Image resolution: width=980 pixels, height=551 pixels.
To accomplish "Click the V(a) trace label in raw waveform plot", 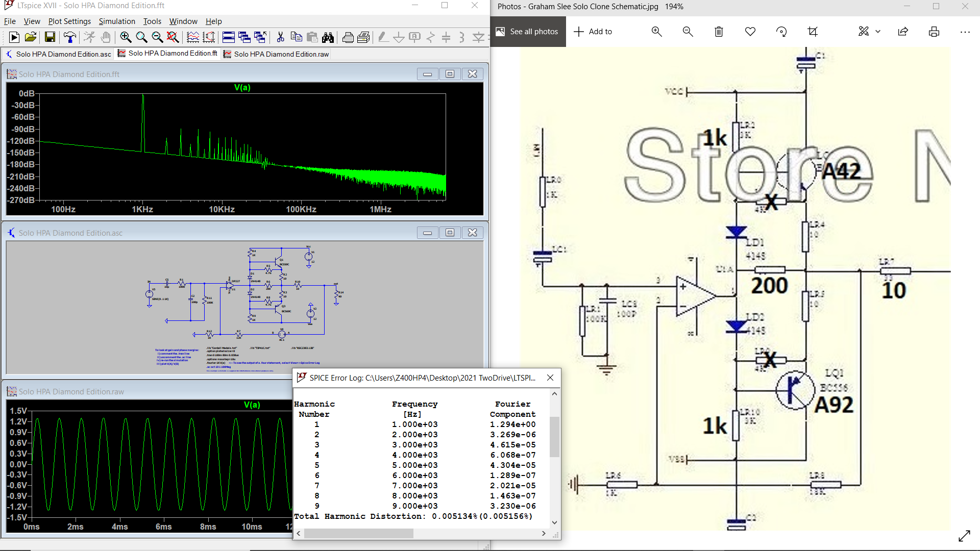I will 252,405.
